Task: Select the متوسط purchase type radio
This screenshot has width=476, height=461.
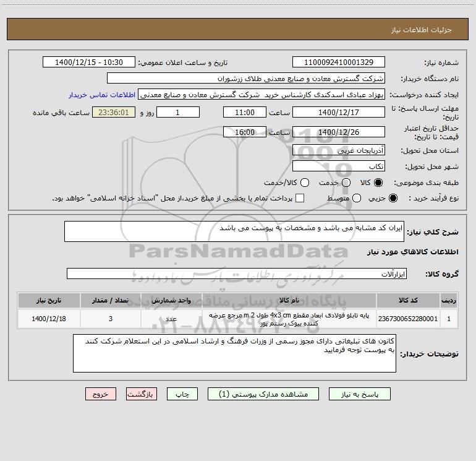Action: click(357, 198)
